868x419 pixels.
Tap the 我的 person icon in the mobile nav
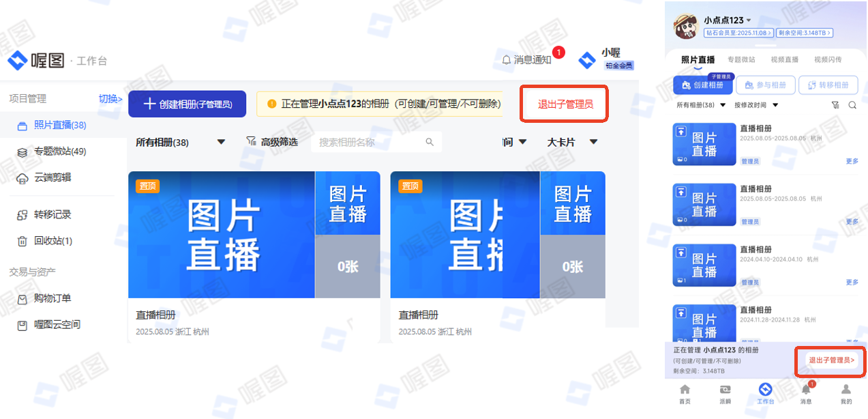(x=845, y=389)
